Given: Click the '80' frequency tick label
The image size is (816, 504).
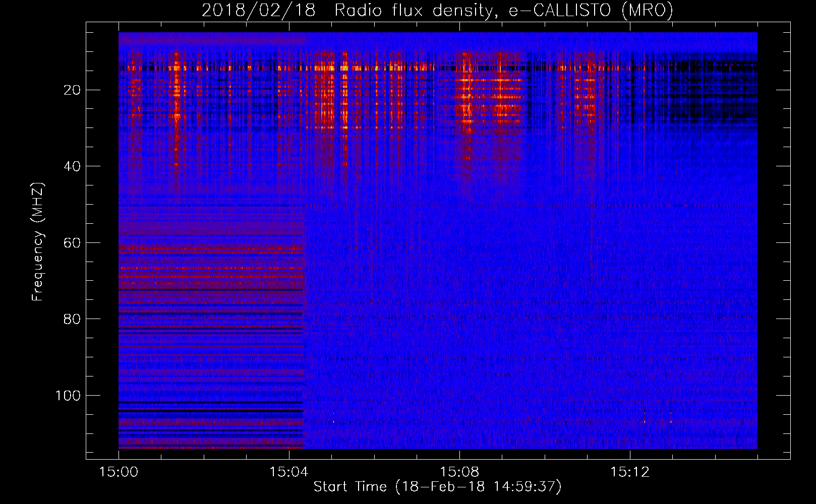Looking at the screenshot, I should point(72,319).
